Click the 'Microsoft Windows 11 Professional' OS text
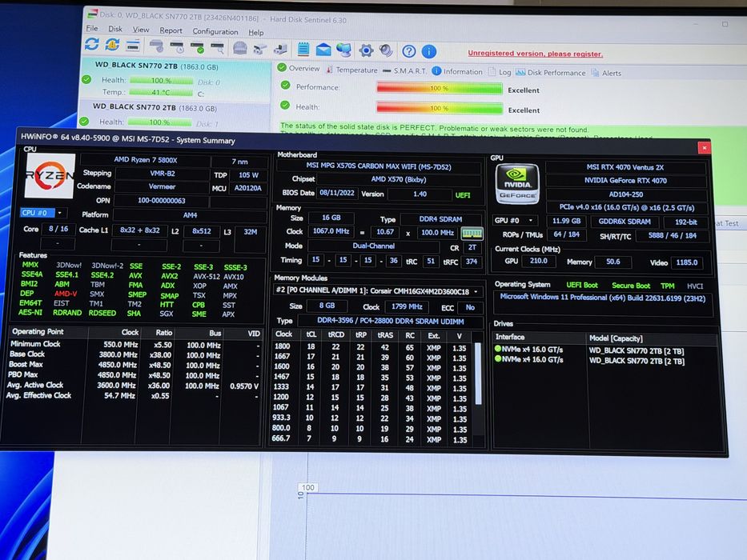The width and height of the screenshot is (747, 560). click(x=602, y=298)
